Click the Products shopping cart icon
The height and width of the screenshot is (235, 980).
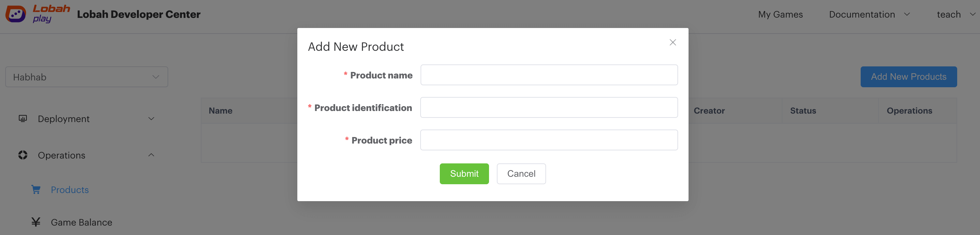pyautogui.click(x=36, y=189)
